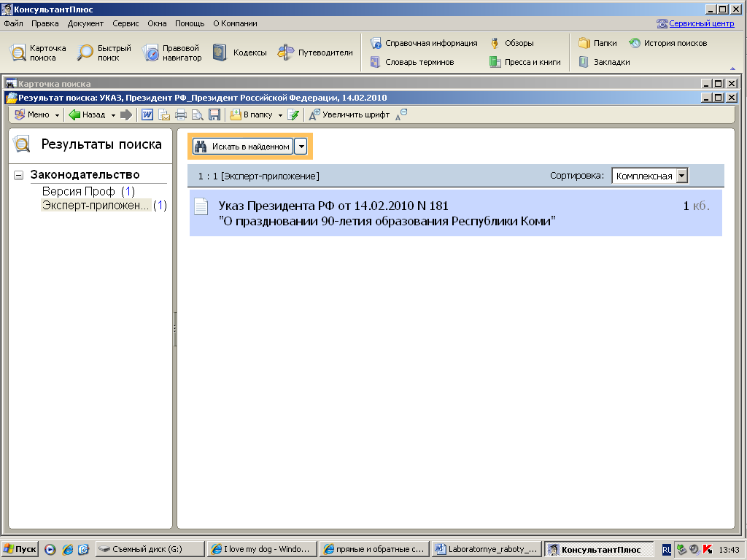Open Папки
Image resolution: width=747 pixels, height=560 pixels.
coord(597,43)
